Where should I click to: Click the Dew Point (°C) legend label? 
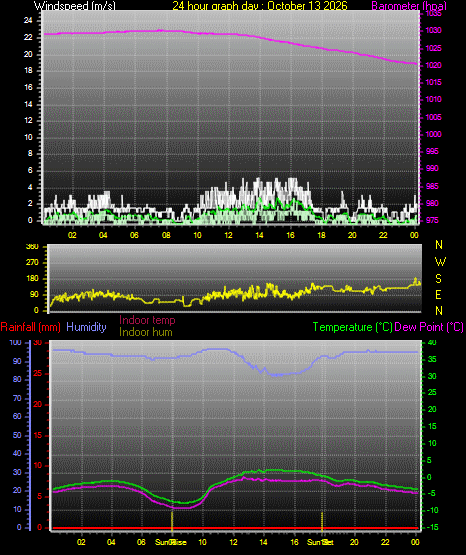click(429, 327)
